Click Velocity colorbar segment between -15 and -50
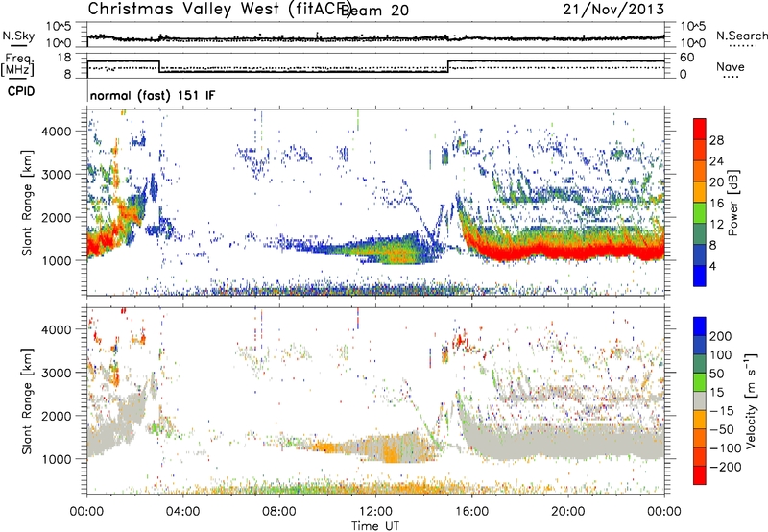 (x=700, y=420)
